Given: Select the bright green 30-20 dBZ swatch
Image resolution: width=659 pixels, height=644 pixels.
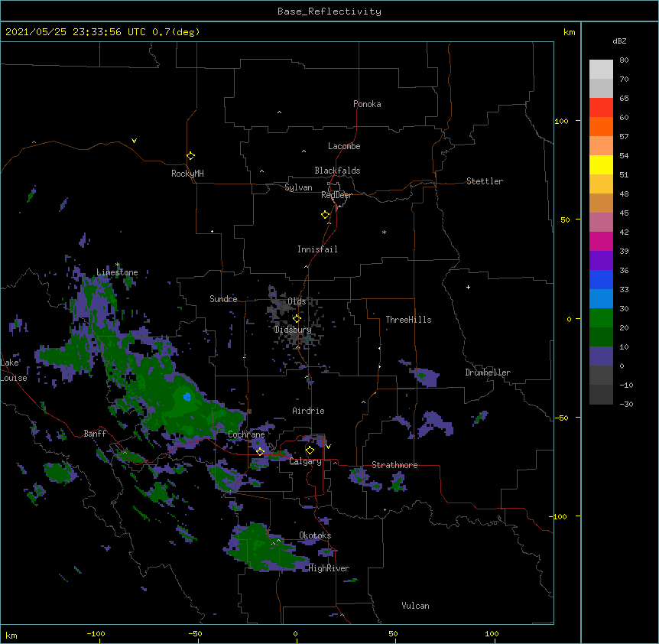Looking at the screenshot, I should (601, 318).
